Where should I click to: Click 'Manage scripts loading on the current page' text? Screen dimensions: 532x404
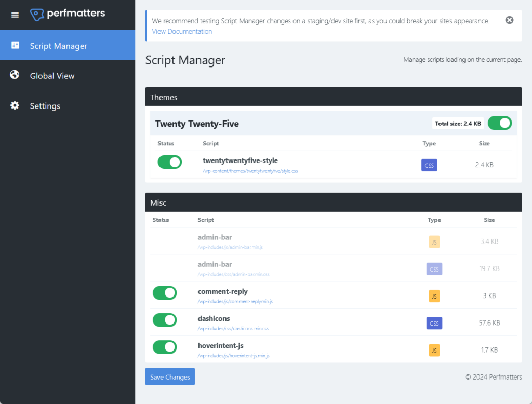462,60
